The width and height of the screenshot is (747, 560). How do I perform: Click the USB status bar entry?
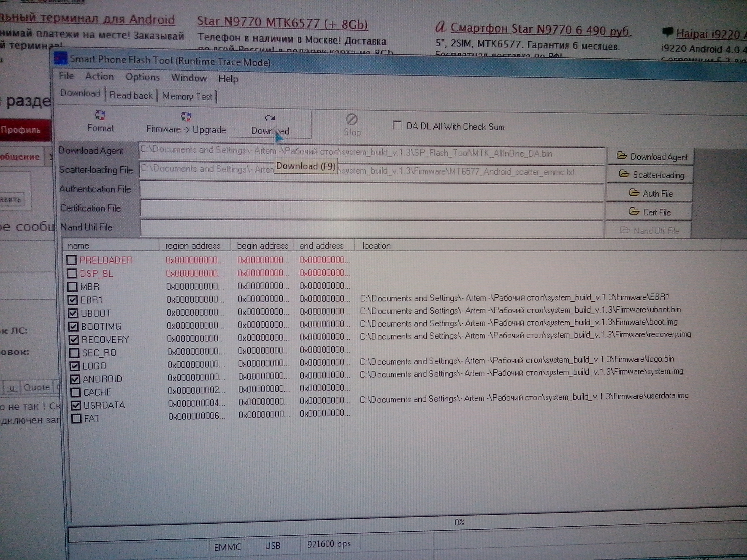pyautogui.click(x=273, y=546)
